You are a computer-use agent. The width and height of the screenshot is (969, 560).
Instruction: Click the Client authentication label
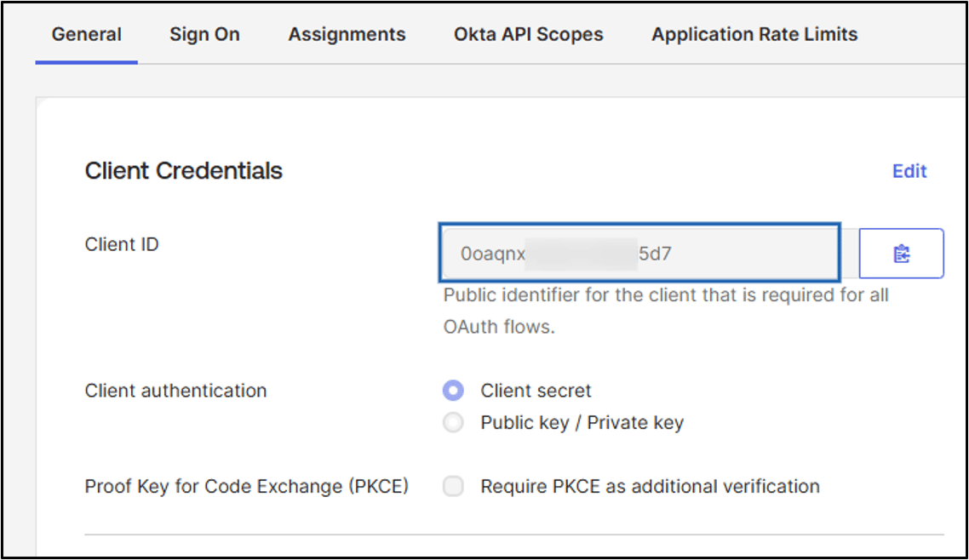(x=175, y=391)
